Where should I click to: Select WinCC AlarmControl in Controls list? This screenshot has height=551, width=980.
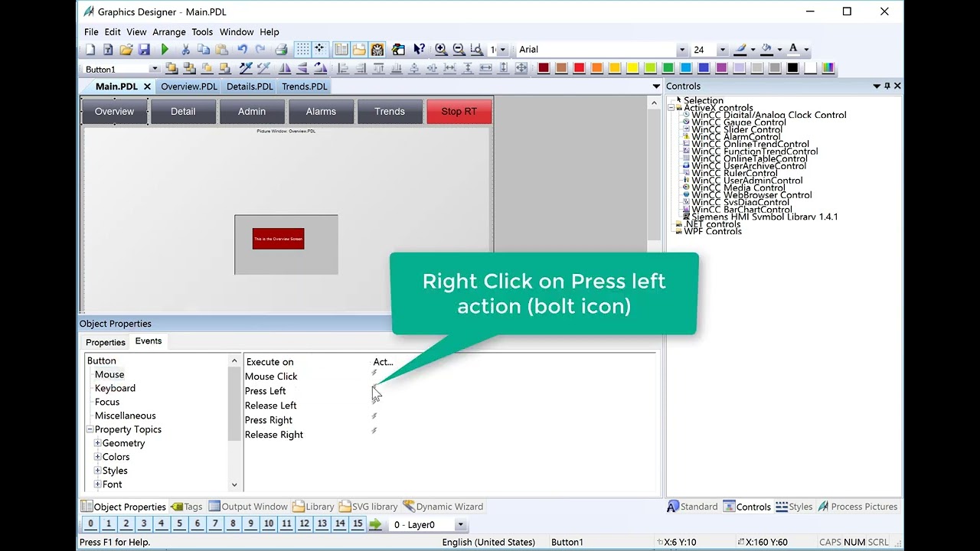pyautogui.click(x=737, y=137)
